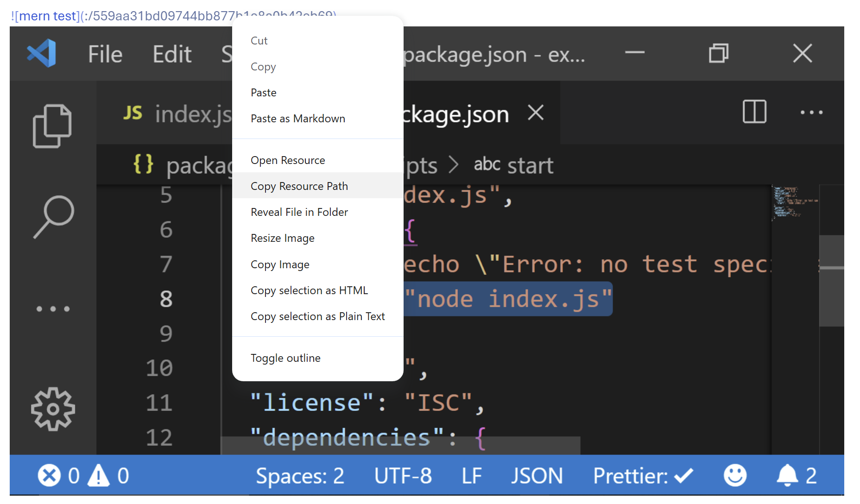Screen dimensions: 860x504
Task: Select Copy selection as HTML
Action: point(318,290)
